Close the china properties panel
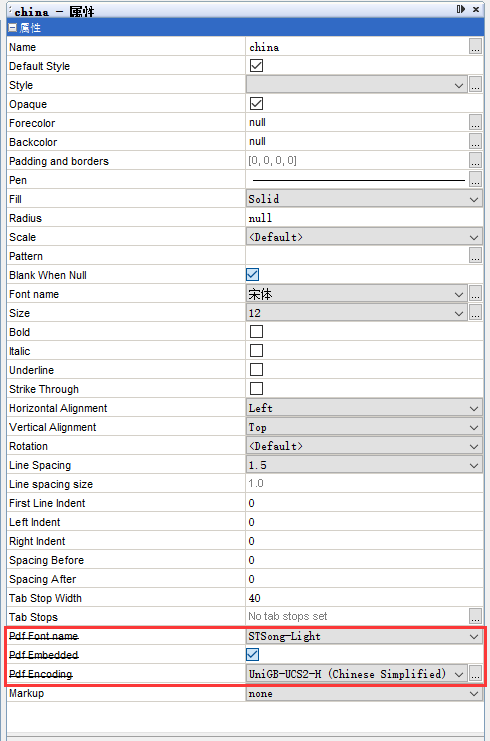 (x=476, y=9)
